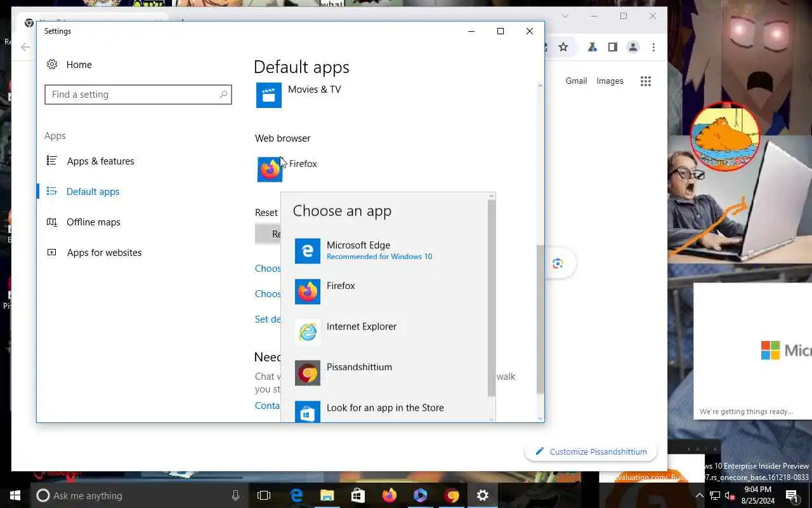Click the Google Lens icon in search box
Image resolution: width=812 pixels, height=508 pixels.
pyautogui.click(x=558, y=264)
